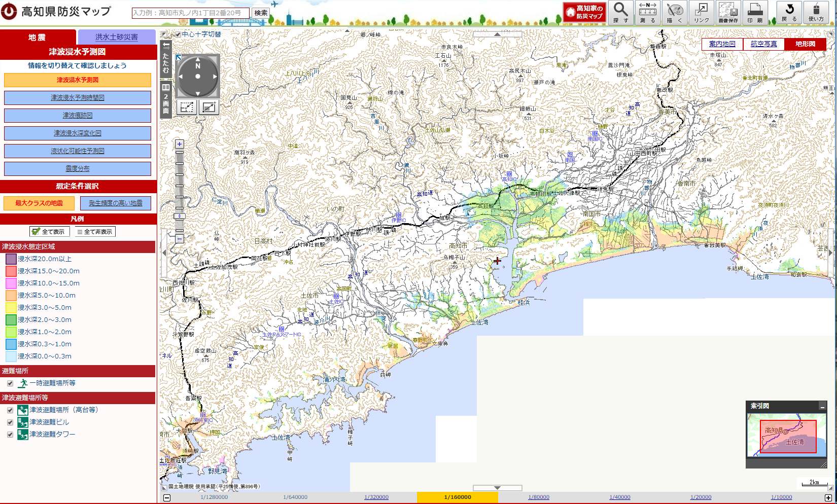Click the 全て非表示 hide-all button

tap(94, 232)
